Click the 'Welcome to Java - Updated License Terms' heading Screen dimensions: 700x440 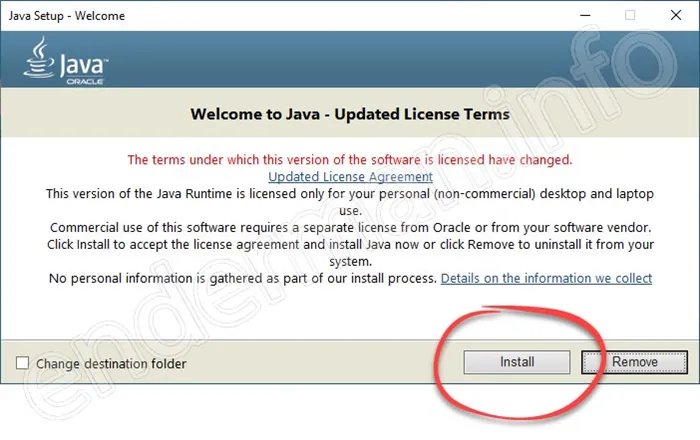(350, 114)
